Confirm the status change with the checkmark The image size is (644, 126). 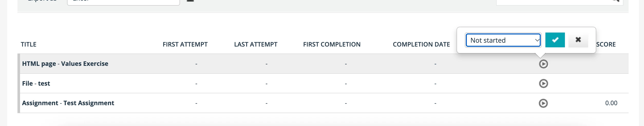click(x=555, y=40)
